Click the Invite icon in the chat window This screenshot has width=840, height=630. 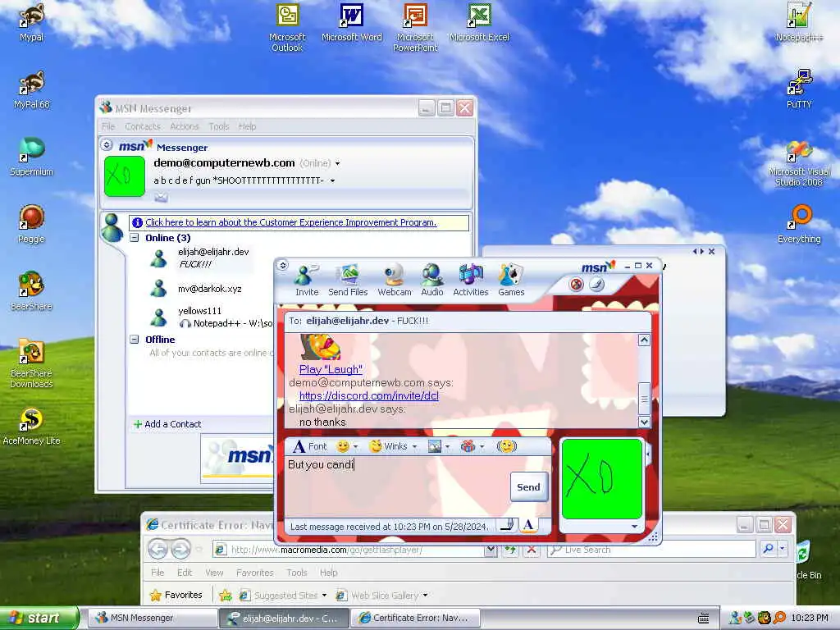(x=307, y=280)
